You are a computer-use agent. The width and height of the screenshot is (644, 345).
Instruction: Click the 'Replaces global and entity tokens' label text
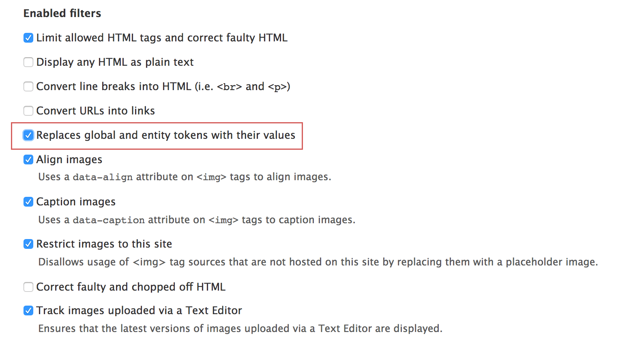click(x=165, y=135)
